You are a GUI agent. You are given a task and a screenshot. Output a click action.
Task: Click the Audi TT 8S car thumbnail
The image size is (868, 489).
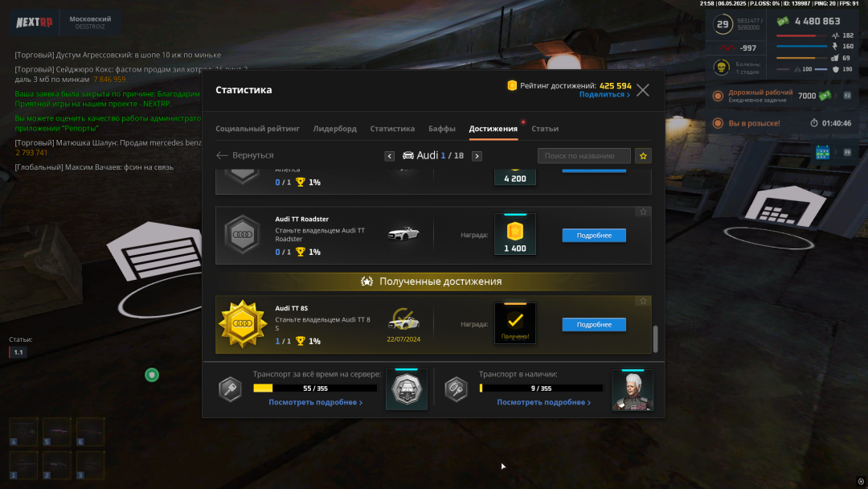point(403,320)
